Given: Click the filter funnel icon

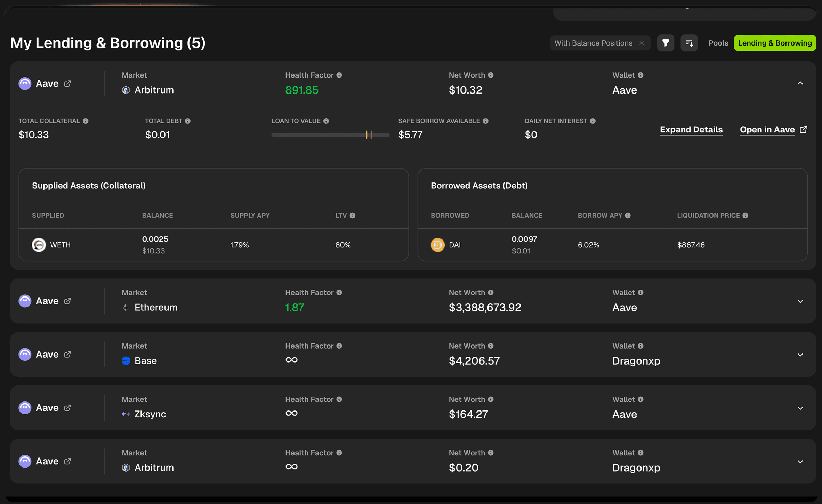Looking at the screenshot, I should pos(665,43).
